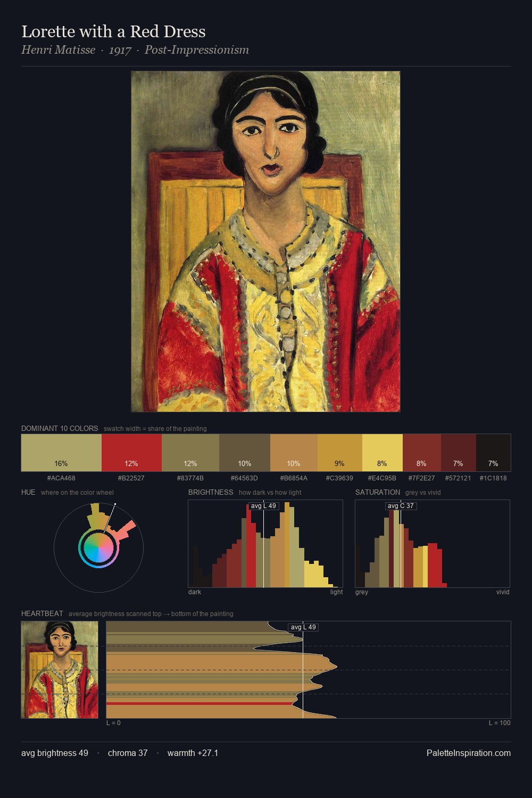The image size is (532, 798).
Task: Click the small painting thumbnail beside Heartbeat chart
Action: pos(60,670)
